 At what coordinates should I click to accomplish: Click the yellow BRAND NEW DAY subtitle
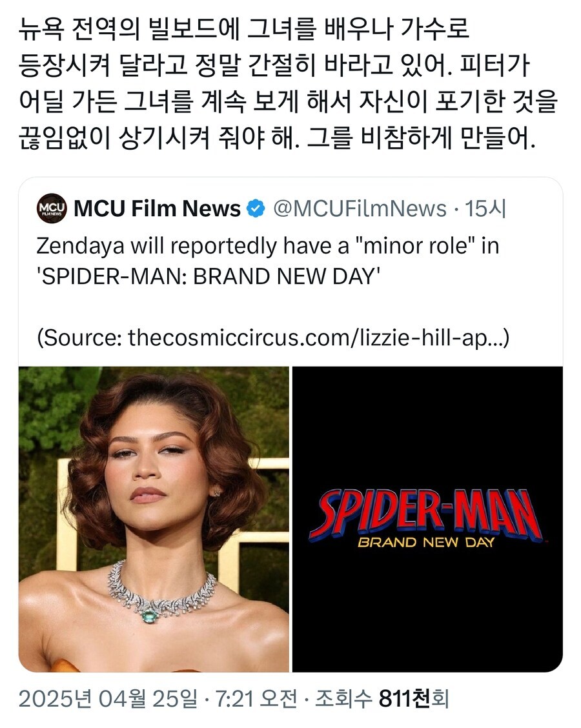425,541
